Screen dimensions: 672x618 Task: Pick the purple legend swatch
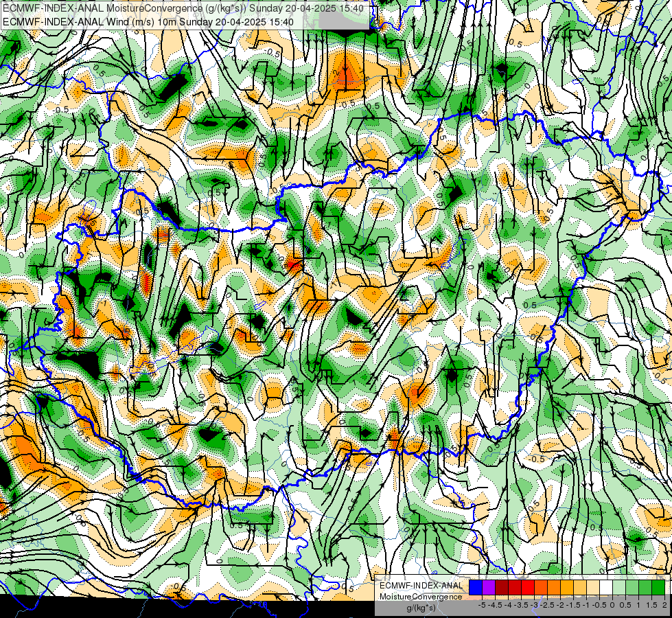click(x=489, y=587)
